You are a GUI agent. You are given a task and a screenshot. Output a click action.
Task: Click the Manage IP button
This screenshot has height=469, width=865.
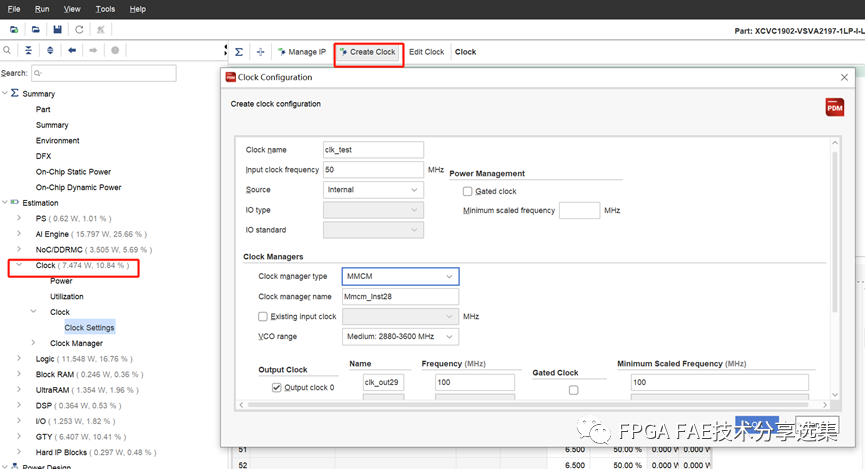[301, 52]
